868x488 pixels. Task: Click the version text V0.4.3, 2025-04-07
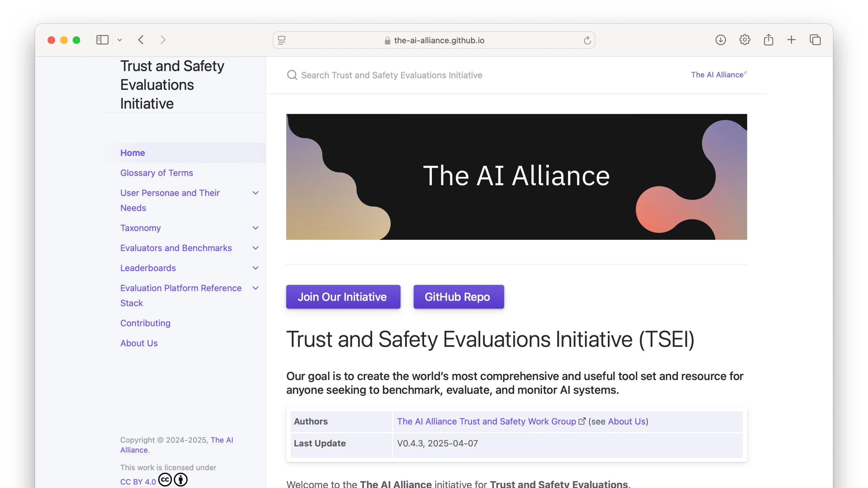click(437, 443)
